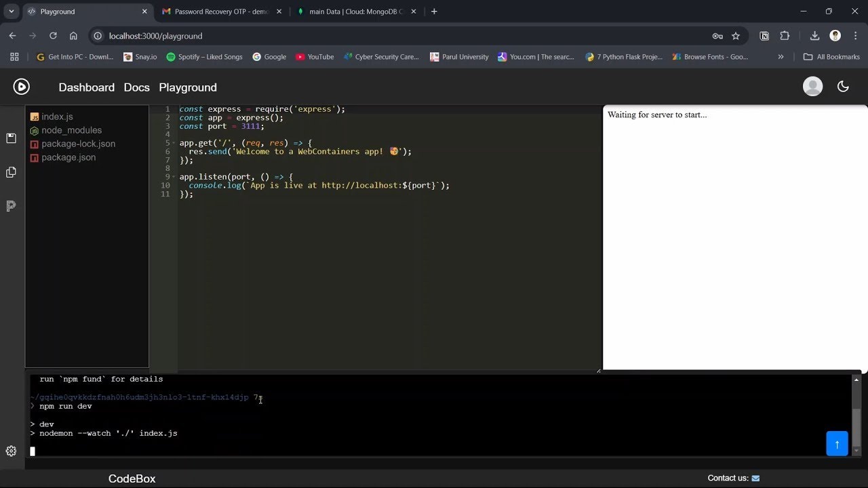Open Cyber Security Care bookmark
Screen dimensions: 868x488
coord(381,57)
